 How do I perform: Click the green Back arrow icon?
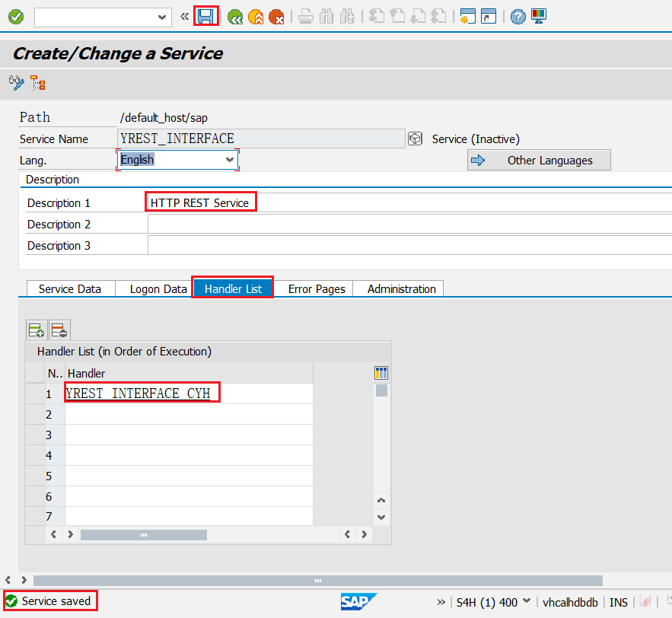(x=235, y=17)
